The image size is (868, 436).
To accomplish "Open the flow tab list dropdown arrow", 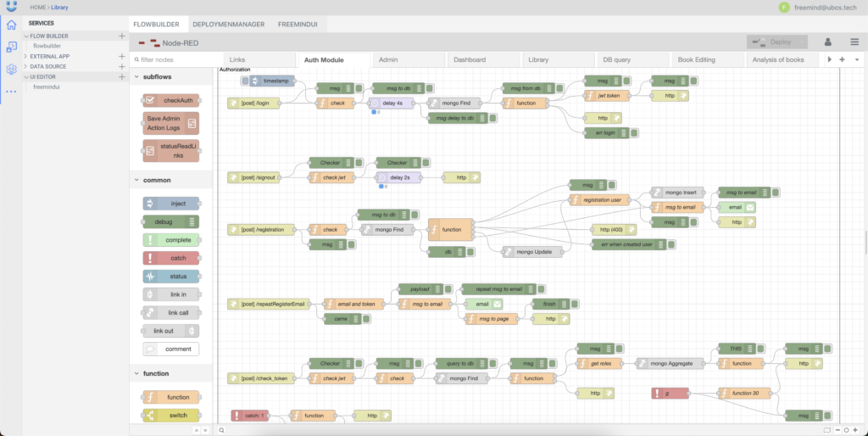I will [857, 59].
